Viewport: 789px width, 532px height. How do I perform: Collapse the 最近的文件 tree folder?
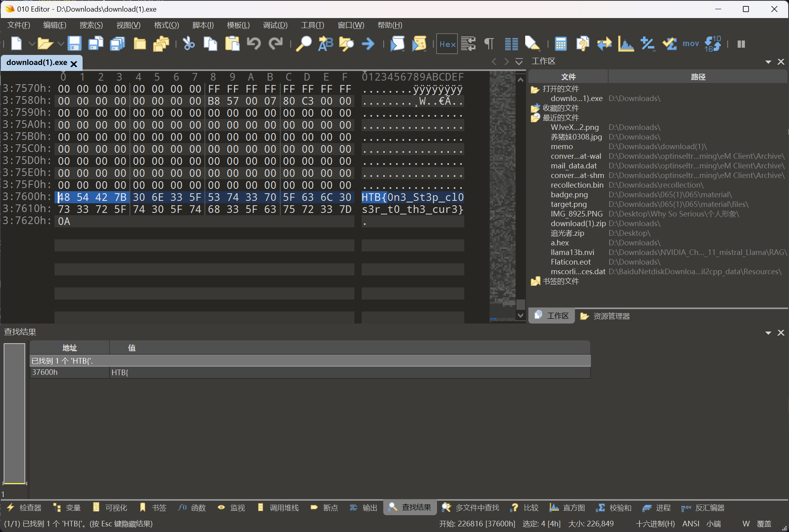535,118
